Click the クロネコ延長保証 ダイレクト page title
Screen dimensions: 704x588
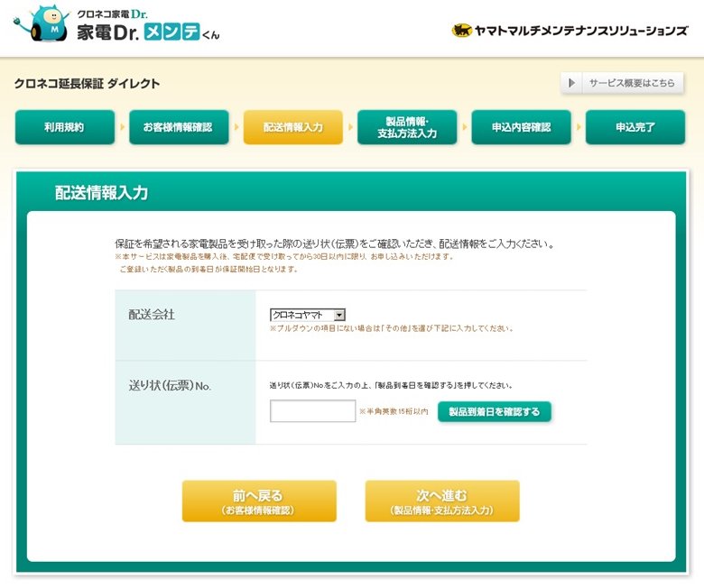coord(87,84)
